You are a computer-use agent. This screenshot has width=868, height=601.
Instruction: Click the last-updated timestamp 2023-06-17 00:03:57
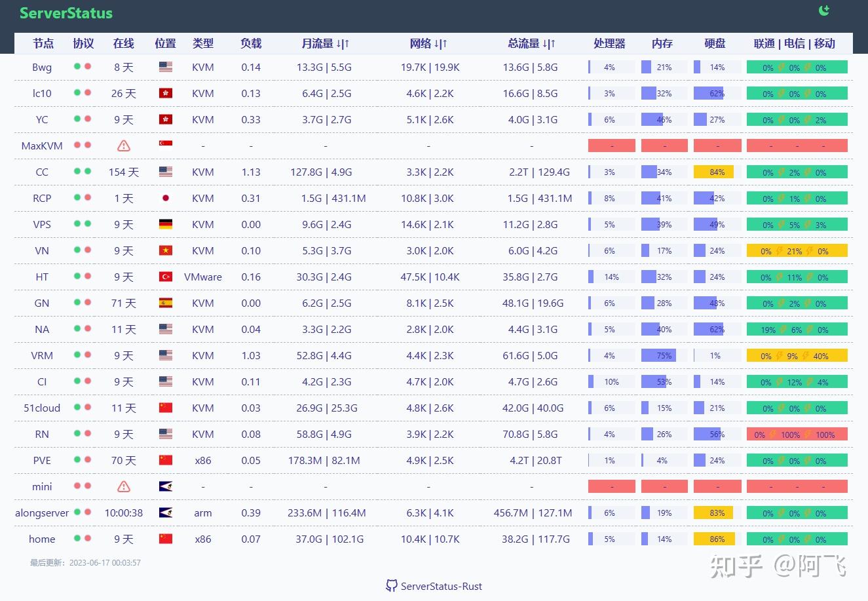[105, 562]
